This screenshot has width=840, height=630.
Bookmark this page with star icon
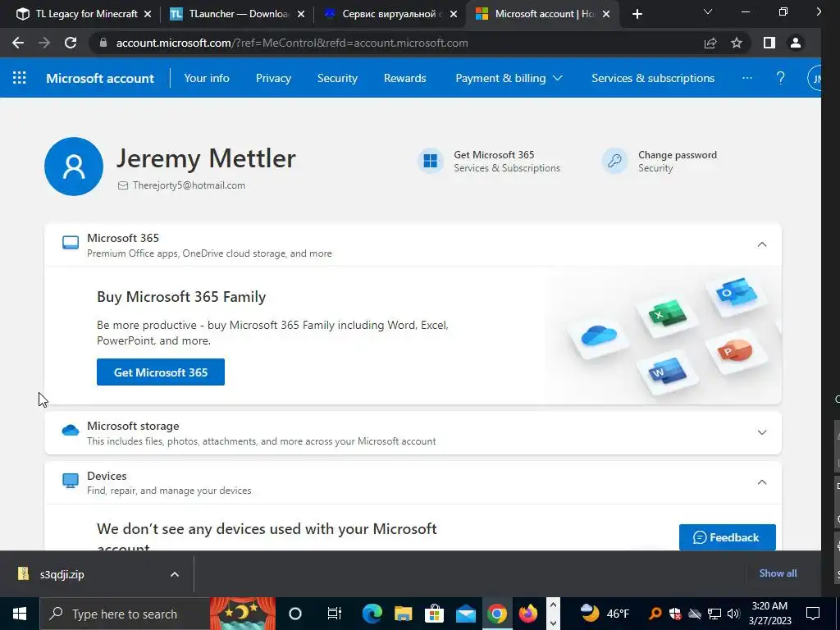point(737,43)
